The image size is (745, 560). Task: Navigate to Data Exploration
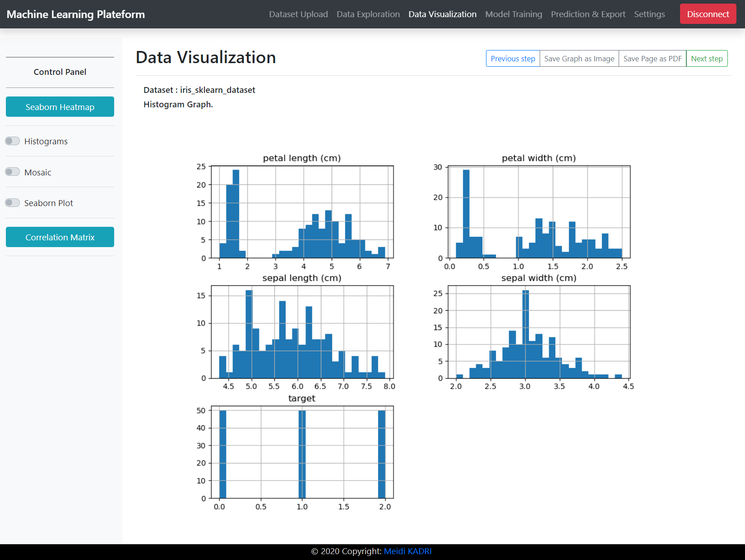[368, 14]
